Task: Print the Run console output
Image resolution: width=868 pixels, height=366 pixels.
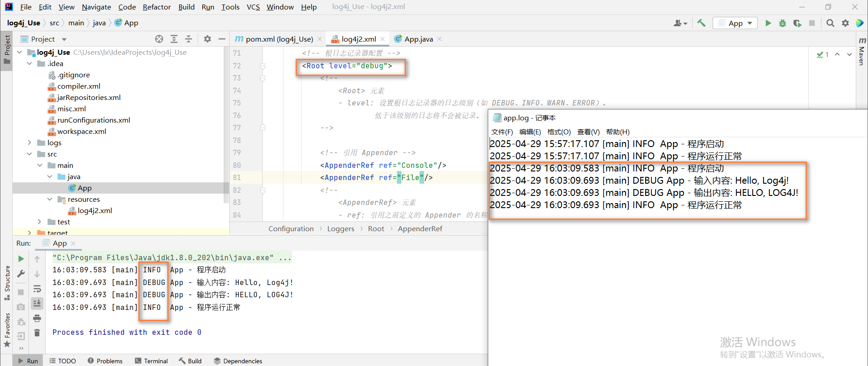Action: tap(37, 318)
